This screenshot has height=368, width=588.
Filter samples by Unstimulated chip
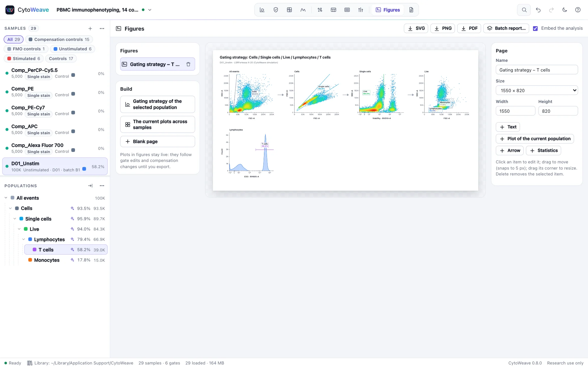click(x=72, y=49)
